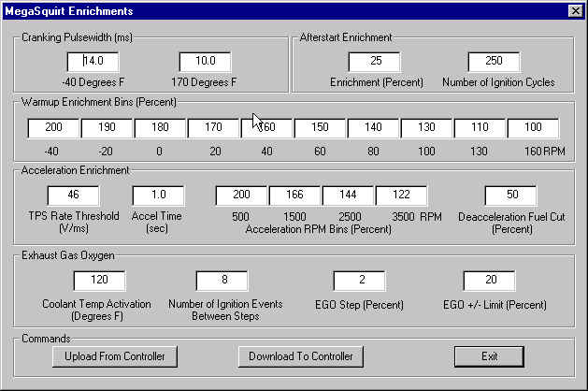Viewport: 588px width, 391px height.
Task: Click the warmup bin field for 0
Action: tap(160, 128)
